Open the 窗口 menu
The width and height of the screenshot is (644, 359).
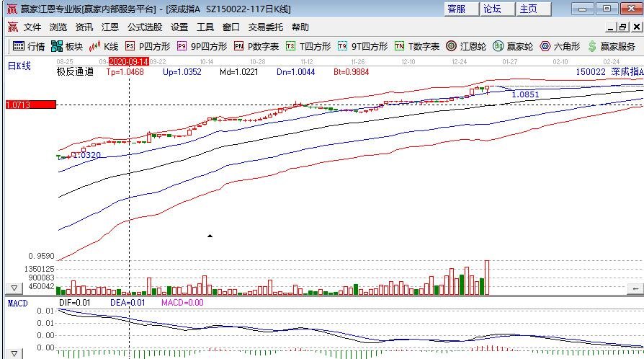[x=231, y=27]
